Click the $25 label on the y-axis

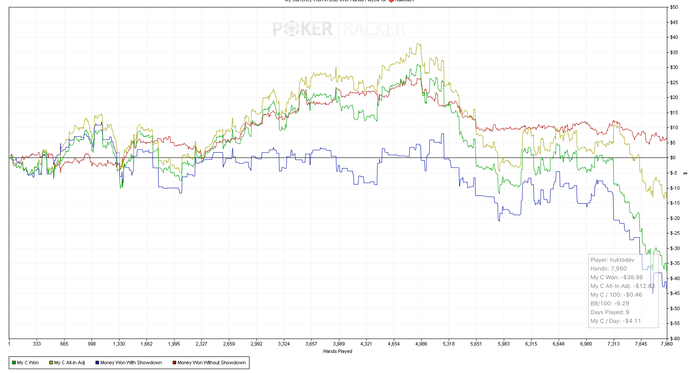tap(674, 83)
